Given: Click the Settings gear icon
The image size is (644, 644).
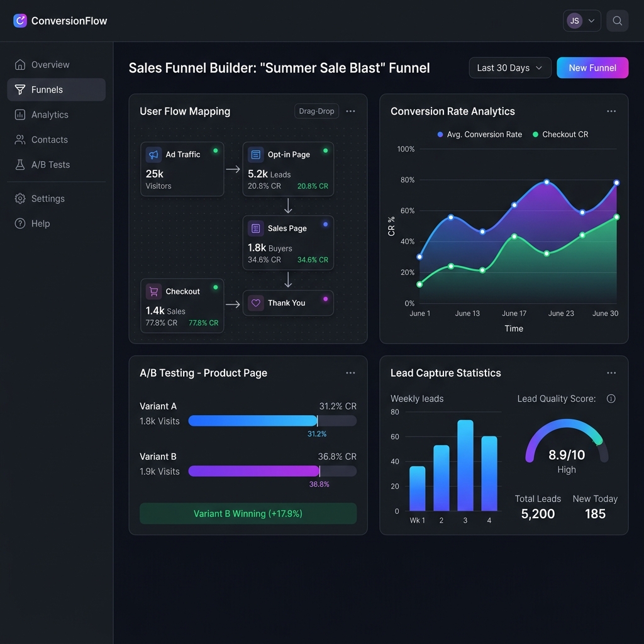Looking at the screenshot, I should (x=19, y=199).
